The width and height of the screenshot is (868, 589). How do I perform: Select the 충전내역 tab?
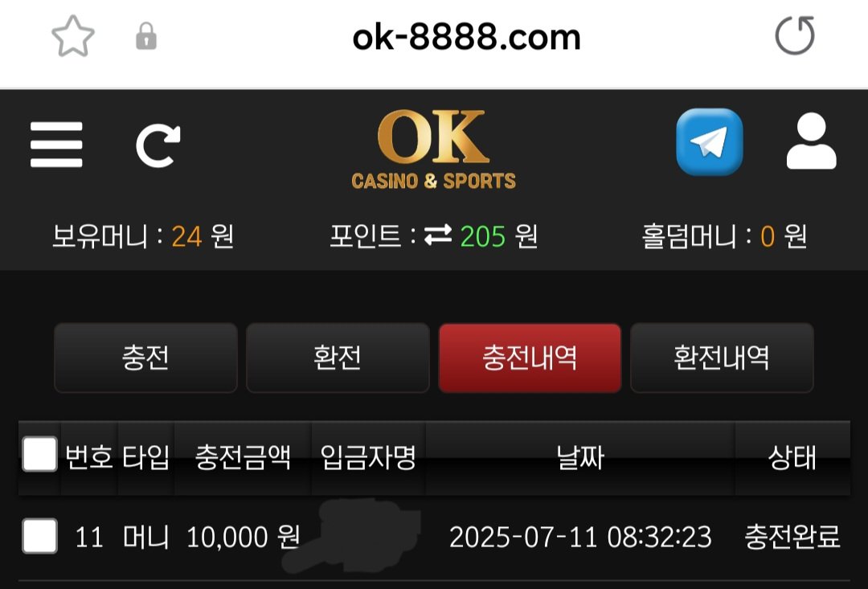coord(530,358)
